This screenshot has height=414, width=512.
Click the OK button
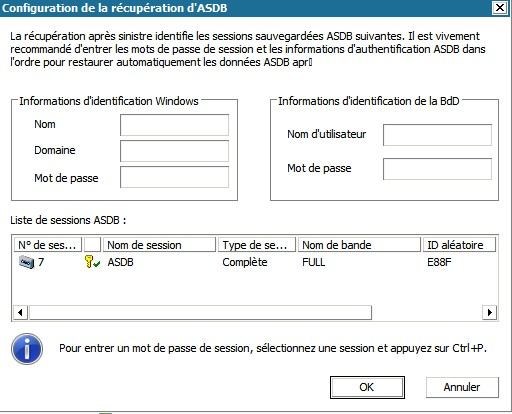tap(367, 387)
